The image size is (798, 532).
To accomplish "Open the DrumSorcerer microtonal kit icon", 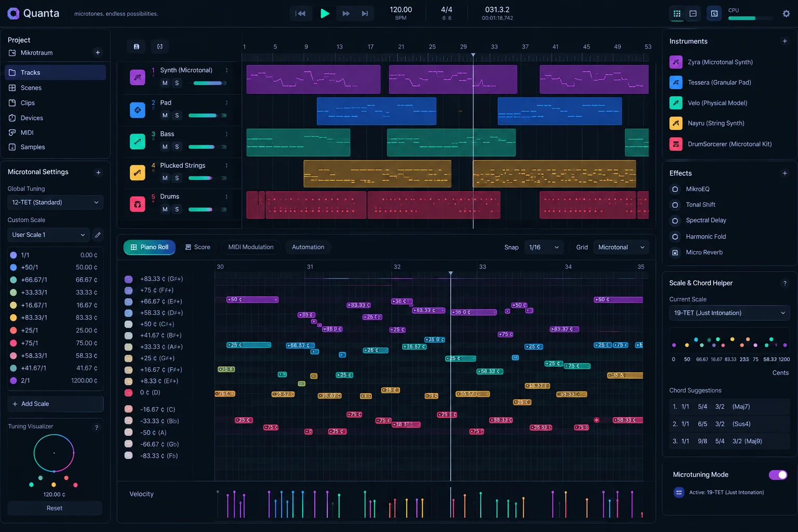I will [676, 144].
